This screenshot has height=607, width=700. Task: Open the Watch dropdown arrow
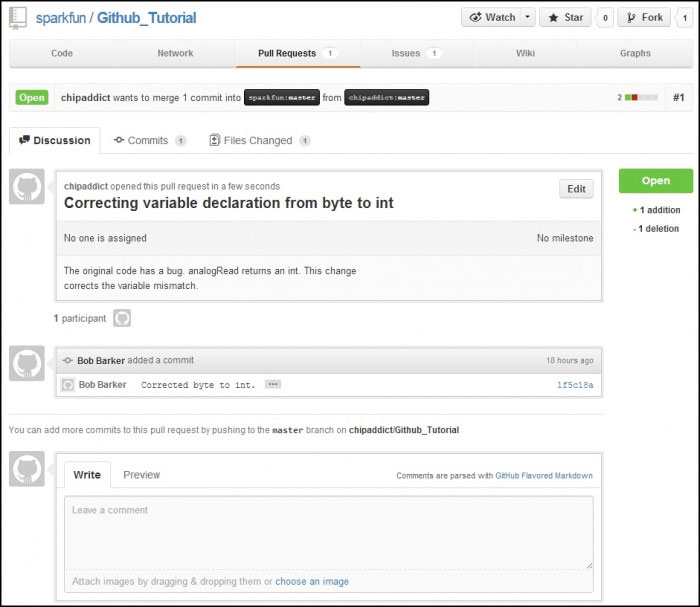coord(528,17)
